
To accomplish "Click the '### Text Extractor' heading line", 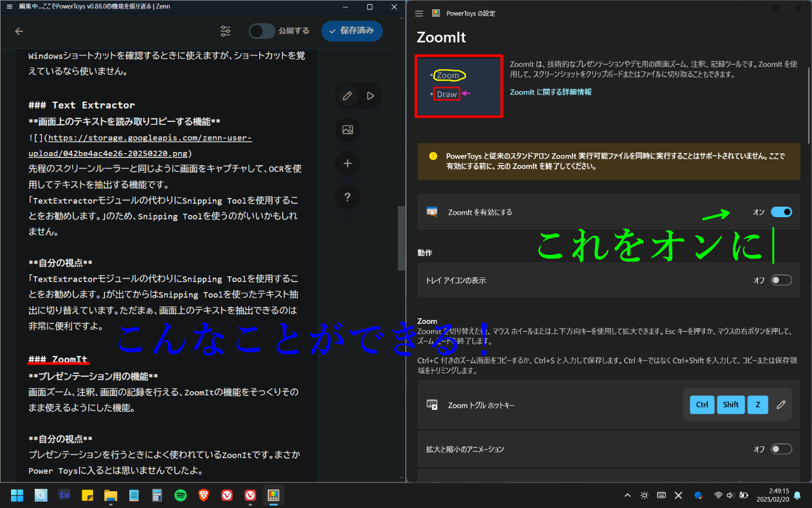I will pyautogui.click(x=82, y=105).
